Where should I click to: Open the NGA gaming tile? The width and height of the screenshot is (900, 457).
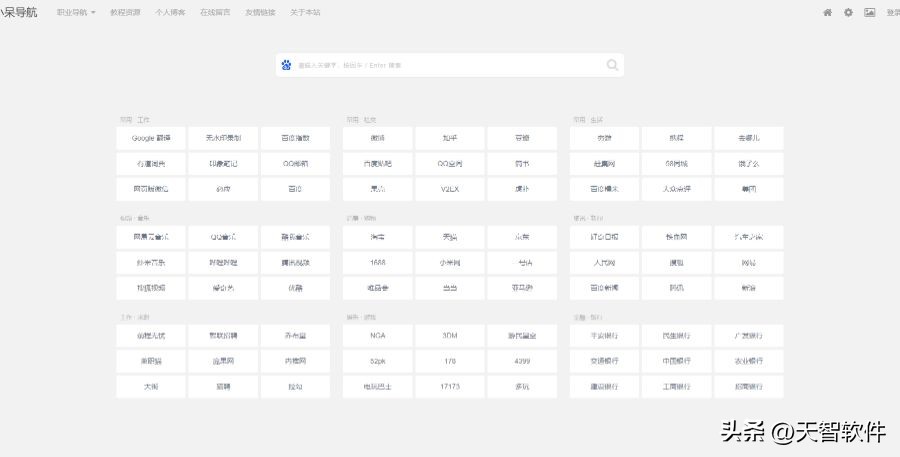[x=378, y=336]
